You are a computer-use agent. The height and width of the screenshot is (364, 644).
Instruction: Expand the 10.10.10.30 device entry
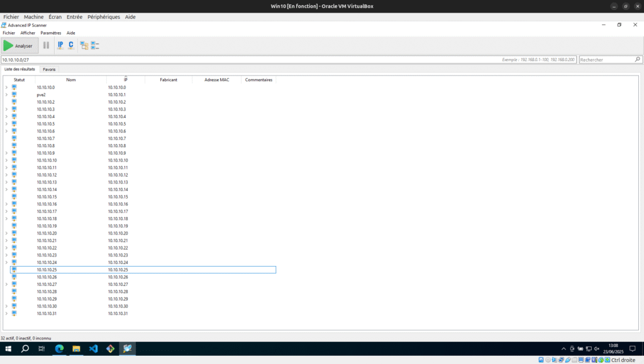[6, 306]
